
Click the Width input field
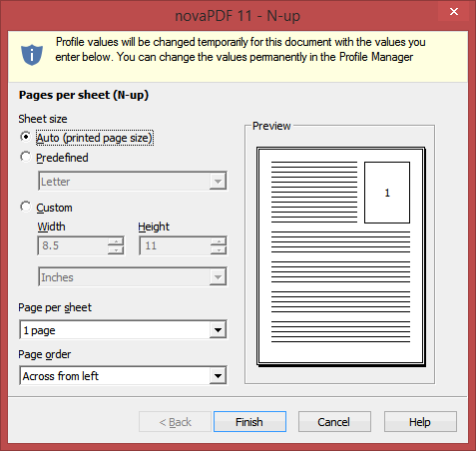click(73, 245)
